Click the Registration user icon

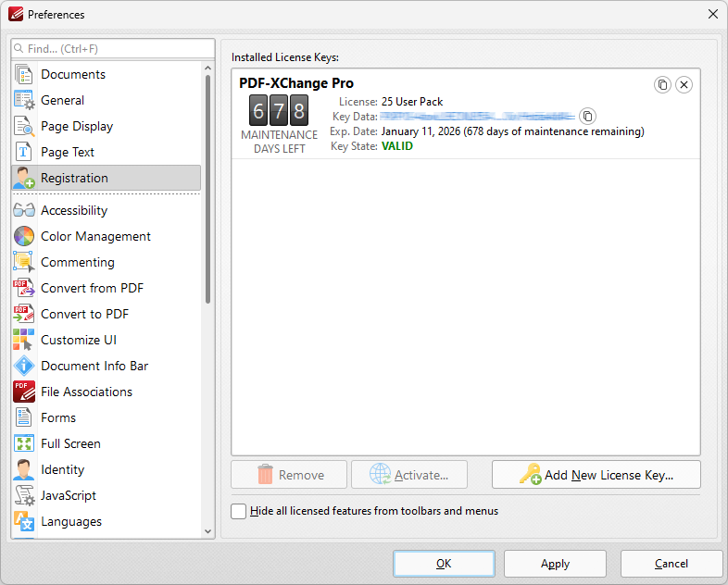[x=24, y=178]
